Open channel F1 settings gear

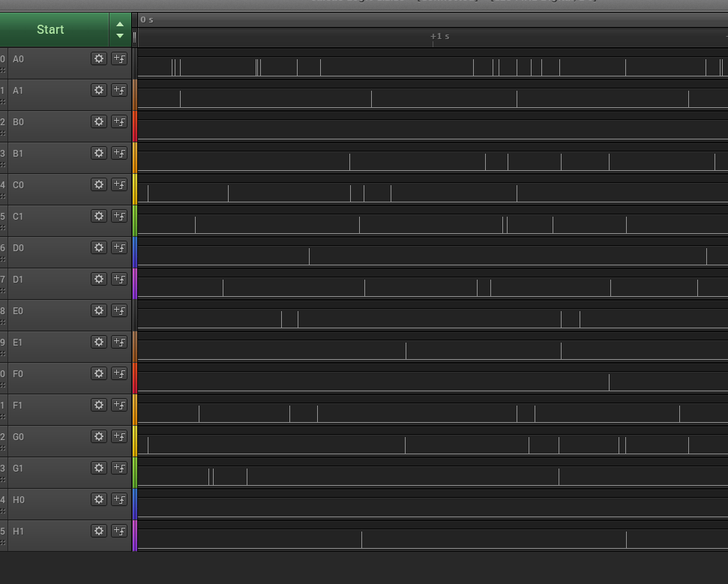point(99,406)
